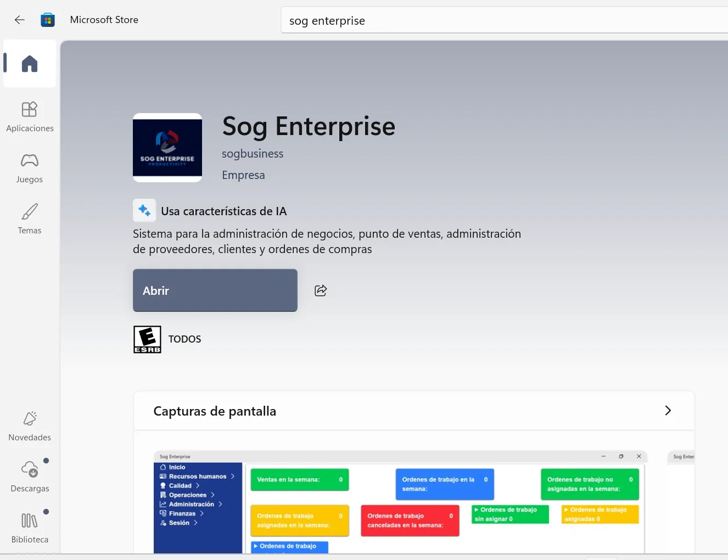Open the second partially visible screenshot thumbnail
The width and height of the screenshot is (728, 560).
(x=681, y=502)
